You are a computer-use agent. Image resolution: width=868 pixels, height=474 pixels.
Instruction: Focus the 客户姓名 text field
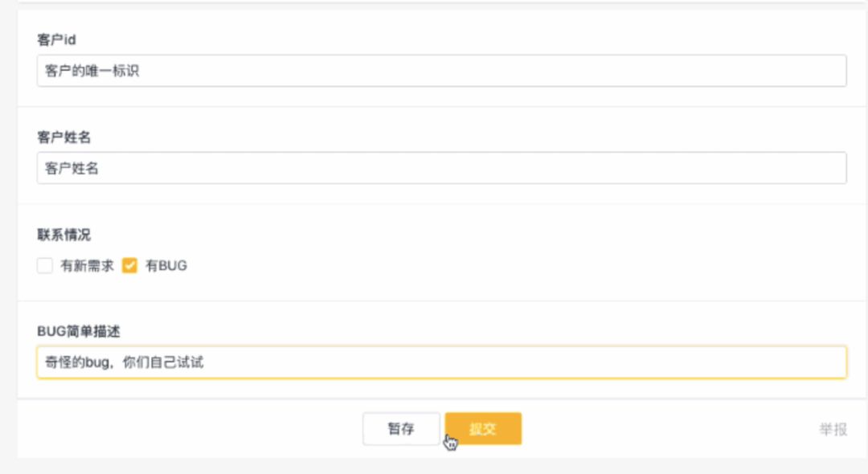pos(442,168)
